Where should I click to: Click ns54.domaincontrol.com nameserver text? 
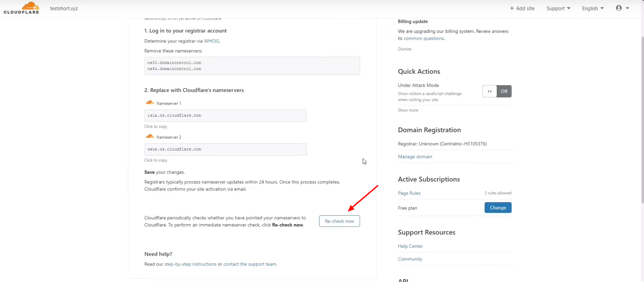coord(174,69)
